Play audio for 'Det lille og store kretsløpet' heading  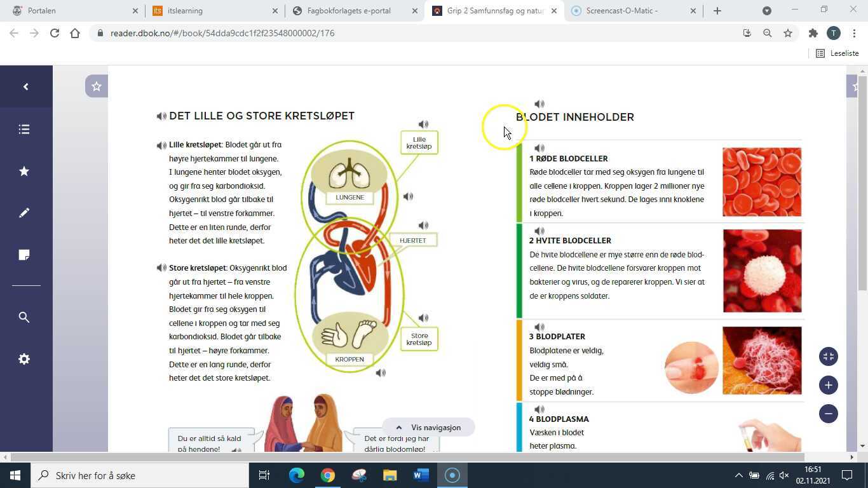[161, 116]
